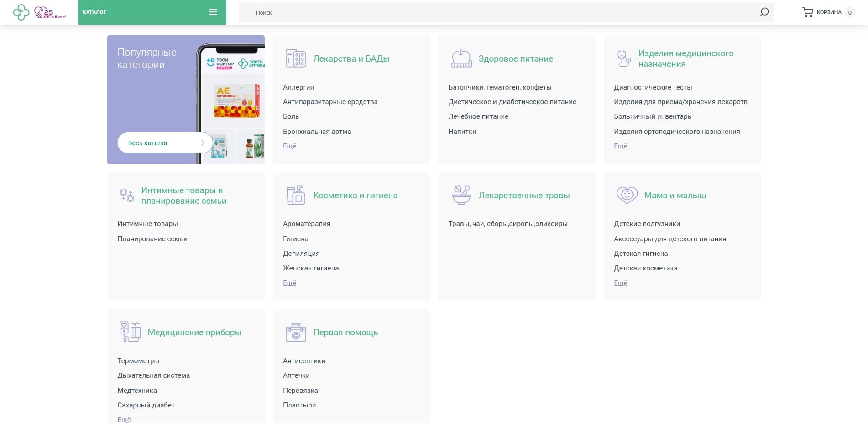Show more items under Косметика и гигиена
This screenshot has height=423, width=868.
click(289, 283)
